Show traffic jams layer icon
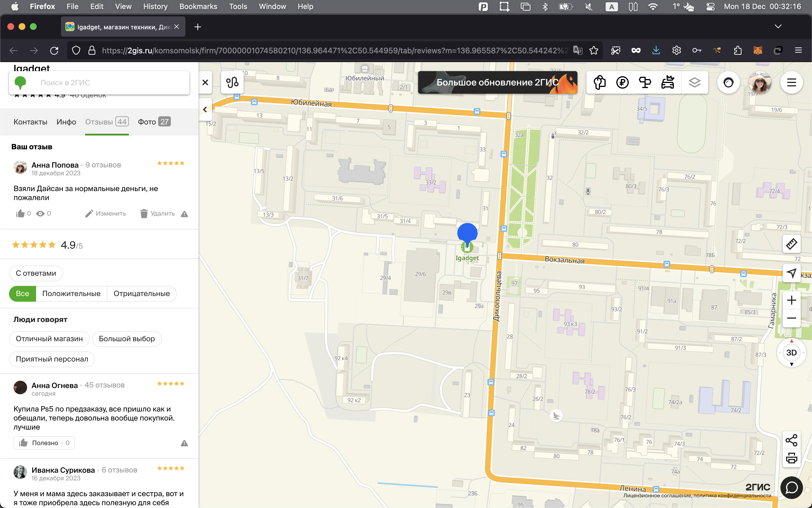 click(x=668, y=82)
